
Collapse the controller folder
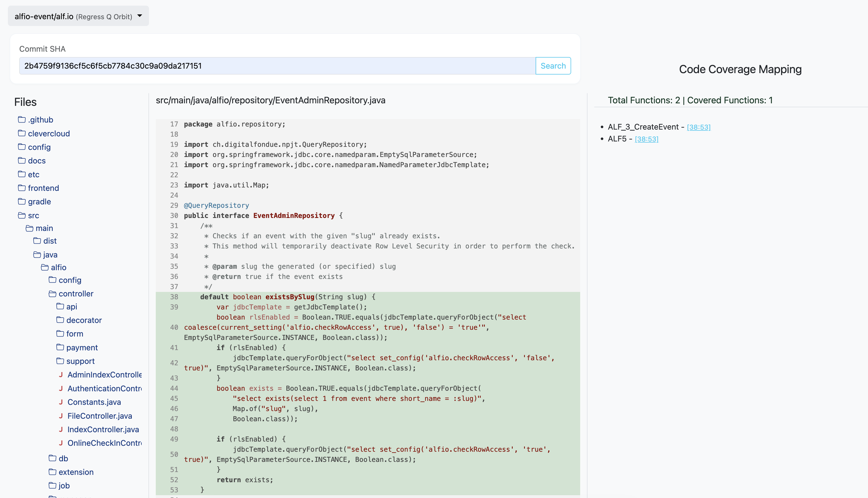pos(76,294)
